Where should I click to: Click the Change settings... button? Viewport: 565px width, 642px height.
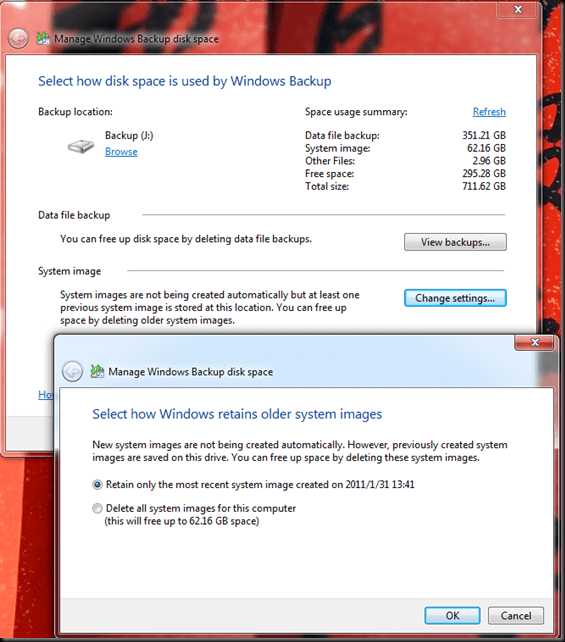tap(455, 298)
